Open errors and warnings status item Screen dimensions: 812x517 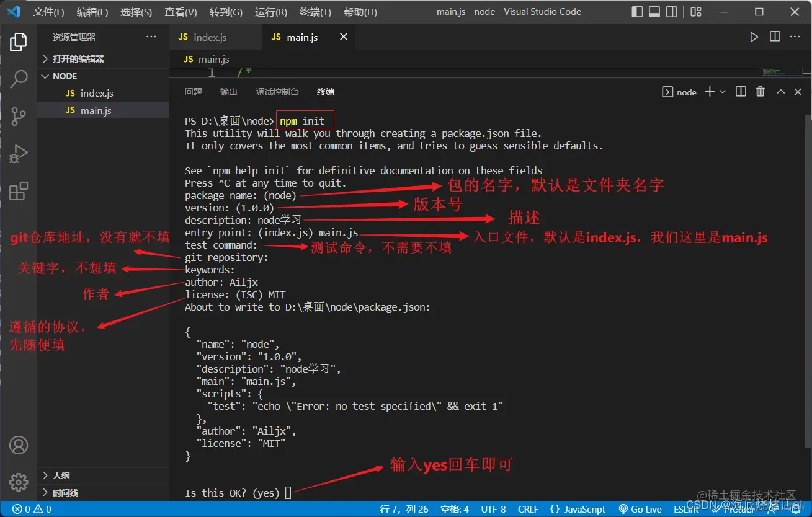32,509
